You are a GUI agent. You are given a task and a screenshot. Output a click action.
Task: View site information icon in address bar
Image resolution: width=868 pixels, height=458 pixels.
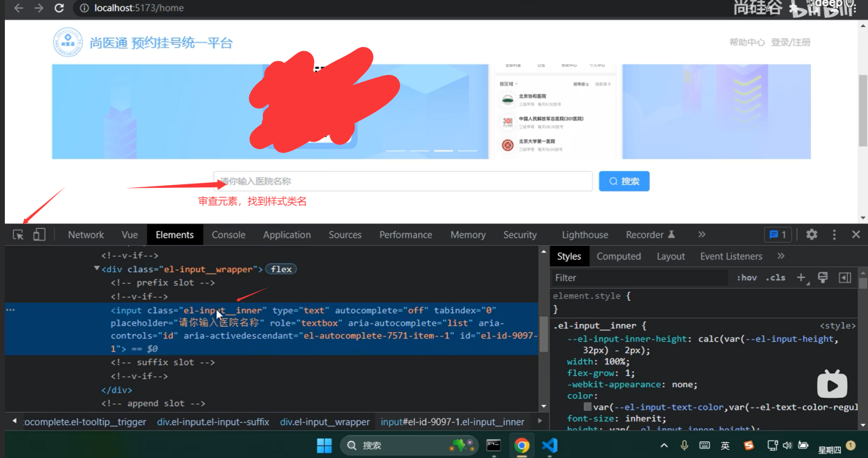(x=84, y=8)
